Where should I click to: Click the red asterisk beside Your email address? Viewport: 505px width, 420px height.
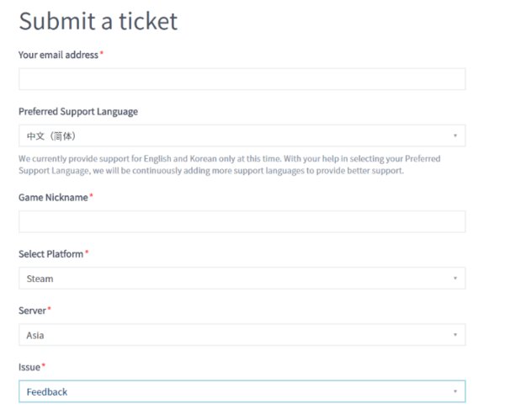click(x=102, y=54)
